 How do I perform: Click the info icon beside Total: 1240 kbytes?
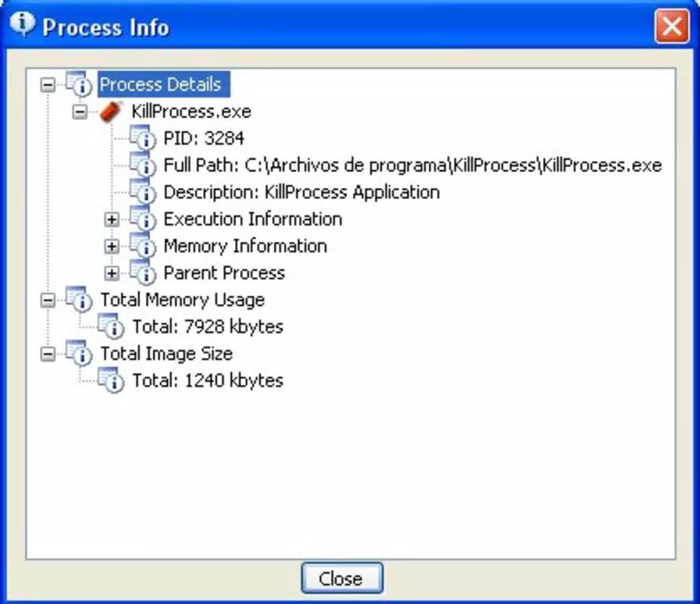click(111, 381)
